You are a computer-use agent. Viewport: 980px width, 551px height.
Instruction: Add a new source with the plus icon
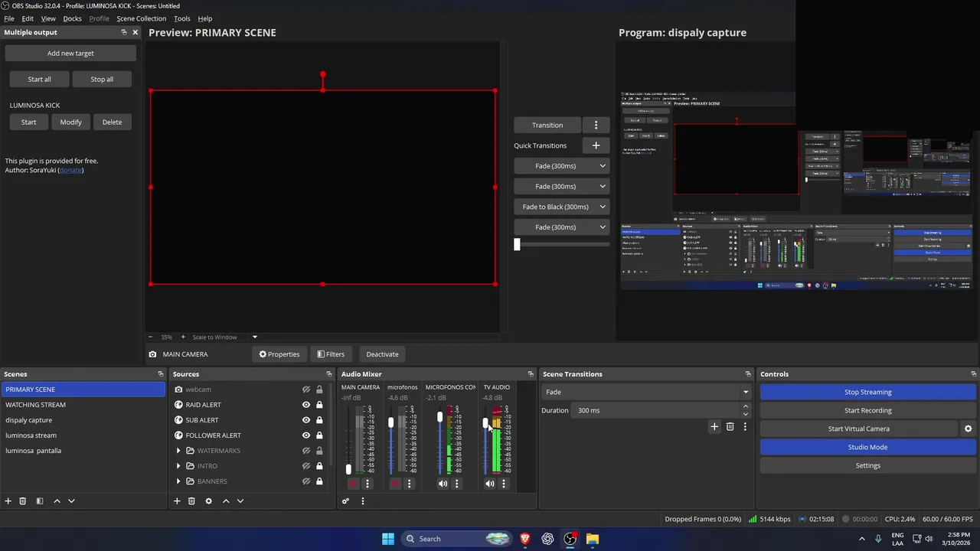pyautogui.click(x=177, y=501)
